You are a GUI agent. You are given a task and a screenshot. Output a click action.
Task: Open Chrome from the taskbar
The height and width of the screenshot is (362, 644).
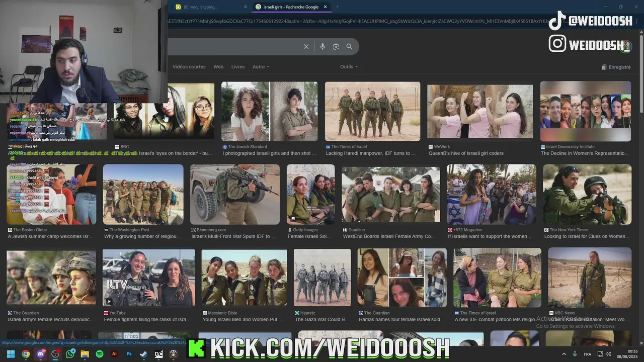coord(26,354)
